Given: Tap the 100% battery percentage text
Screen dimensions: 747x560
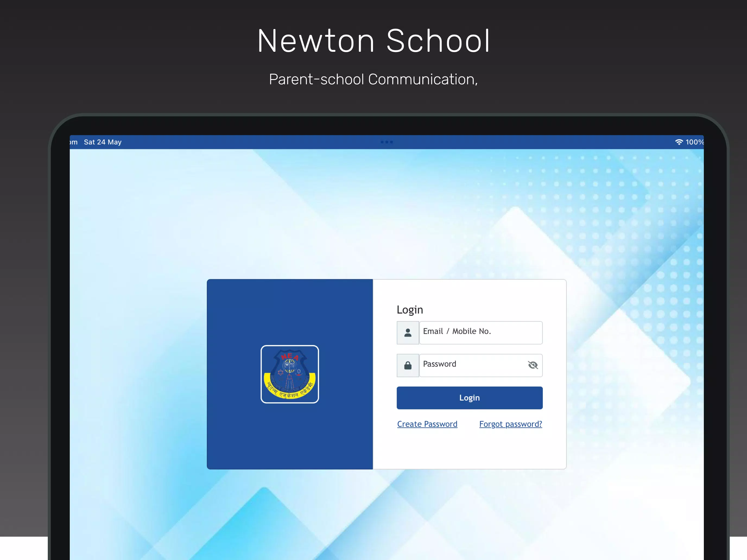Looking at the screenshot, I should click(x=694, y=142).
